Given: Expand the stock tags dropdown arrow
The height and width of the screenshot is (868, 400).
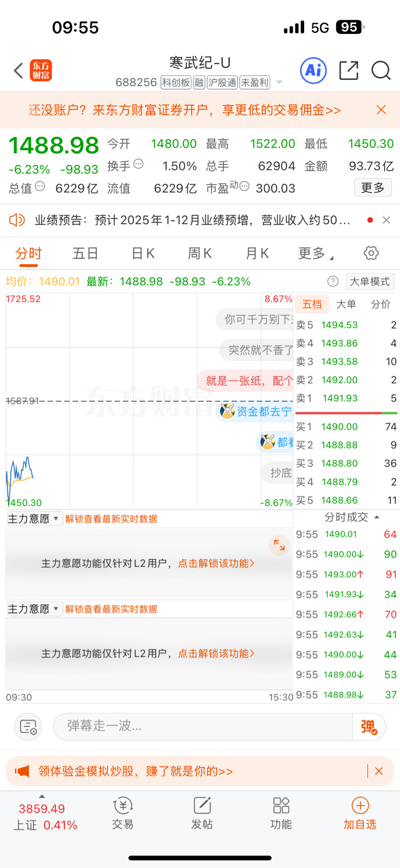Looking at the screenshot, I should click(279, 82).
